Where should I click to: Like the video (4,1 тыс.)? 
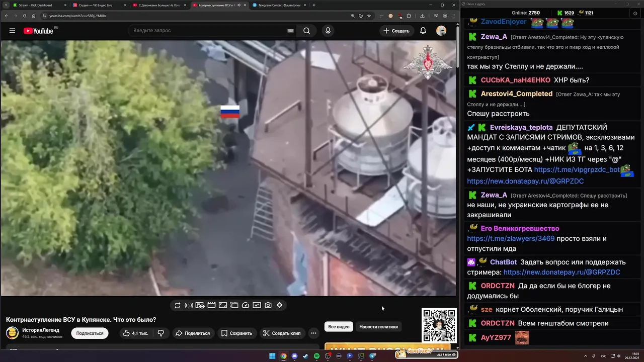point(135,333)
